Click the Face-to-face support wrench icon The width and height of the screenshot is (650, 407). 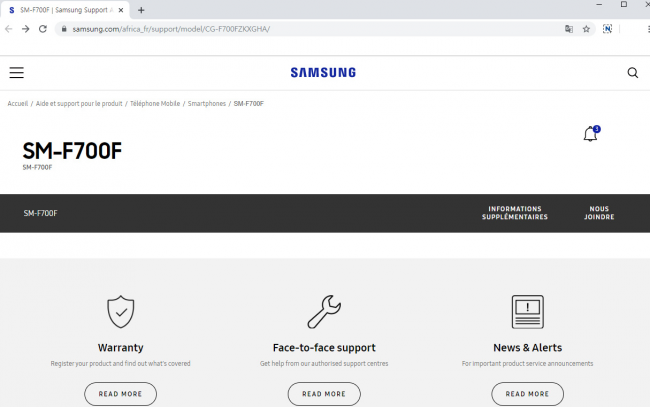point(324,312)
